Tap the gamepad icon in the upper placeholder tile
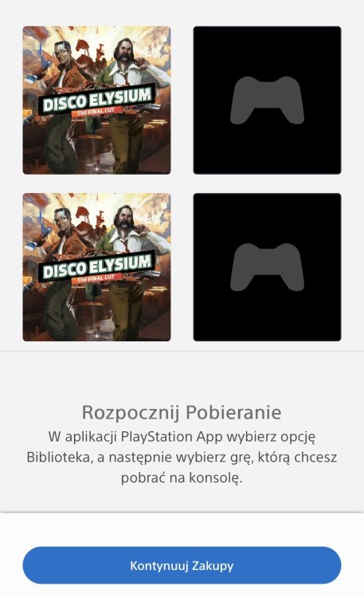The image size is (364, 598). tap(267, 100)
